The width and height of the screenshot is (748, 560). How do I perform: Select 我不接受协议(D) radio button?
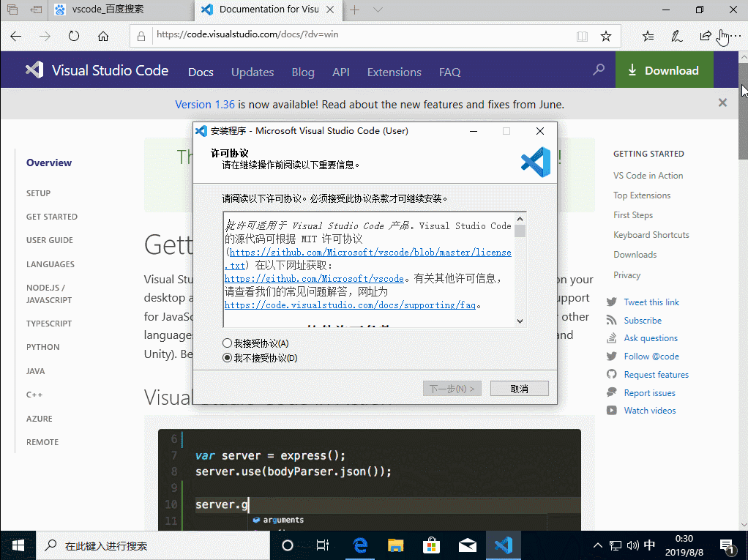coord(227,358)
